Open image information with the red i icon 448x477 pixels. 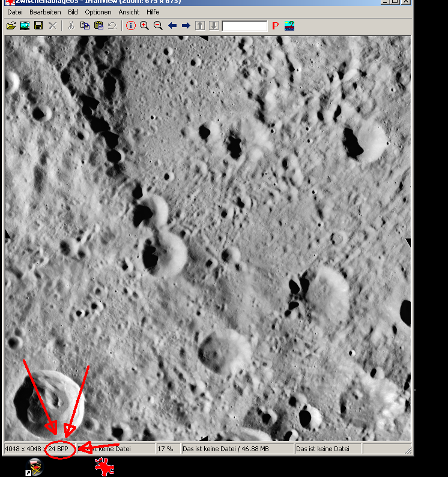click(x=131, y=26)
